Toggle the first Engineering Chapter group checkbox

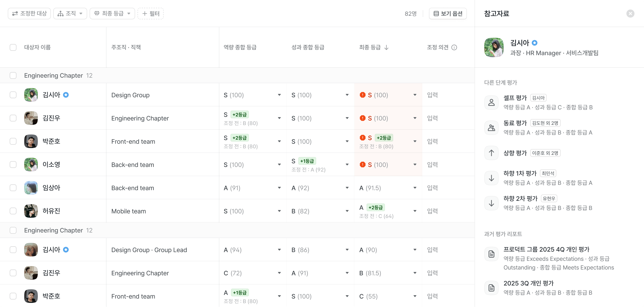click(13, 75)
